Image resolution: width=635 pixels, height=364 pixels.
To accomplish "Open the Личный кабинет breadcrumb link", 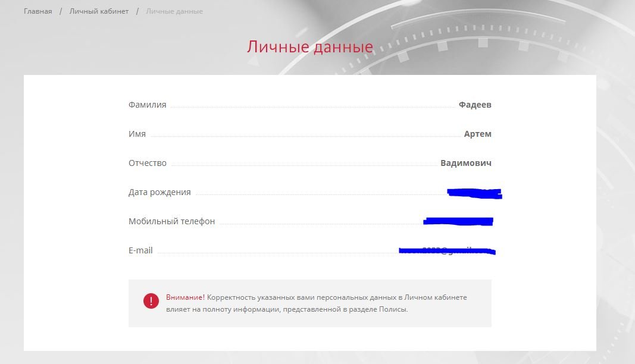I will [99, 11].
